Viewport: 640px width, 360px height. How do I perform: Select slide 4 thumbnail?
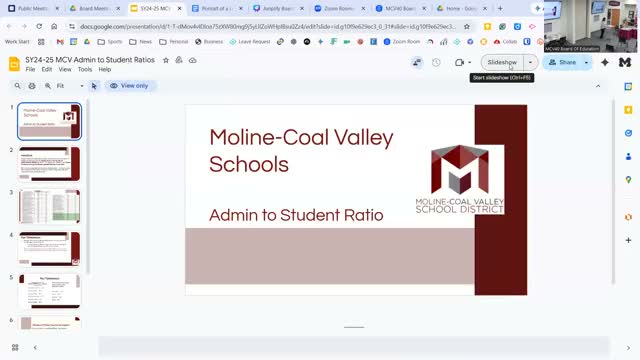click(x=49, y=249)
